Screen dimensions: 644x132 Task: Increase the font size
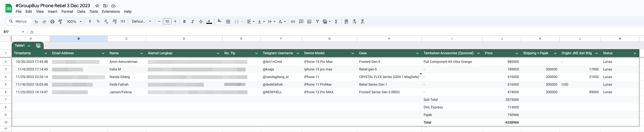pyautogui.click(x=175, y=22)
